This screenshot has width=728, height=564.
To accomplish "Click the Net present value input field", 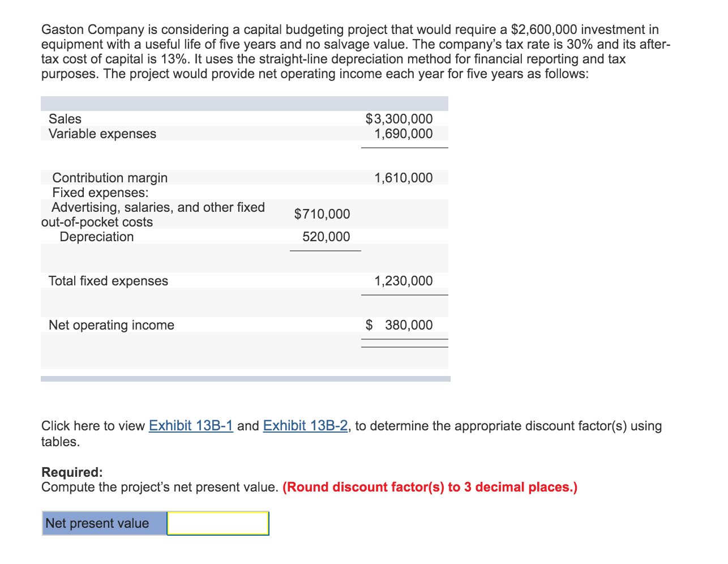I will pos(218,523).
